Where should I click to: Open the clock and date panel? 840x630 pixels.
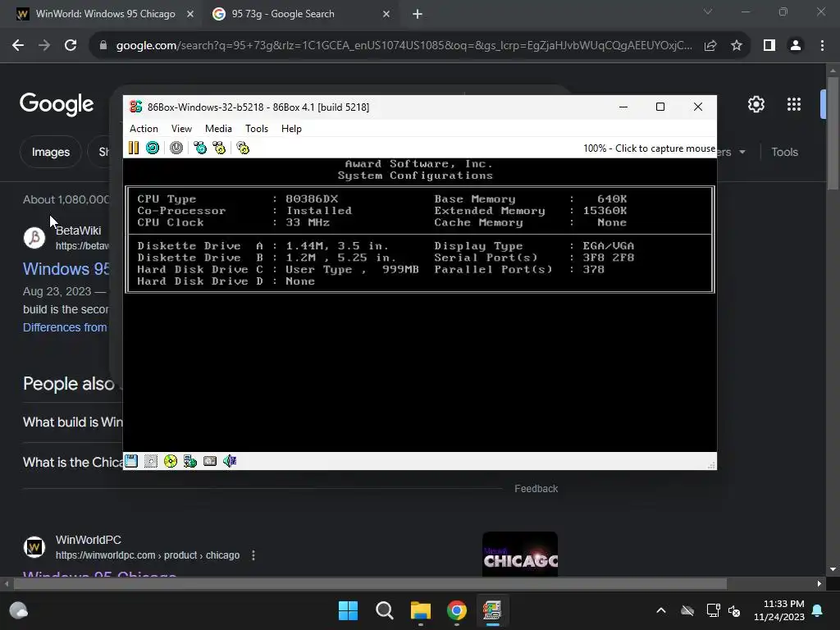click(x=779, y=610)
